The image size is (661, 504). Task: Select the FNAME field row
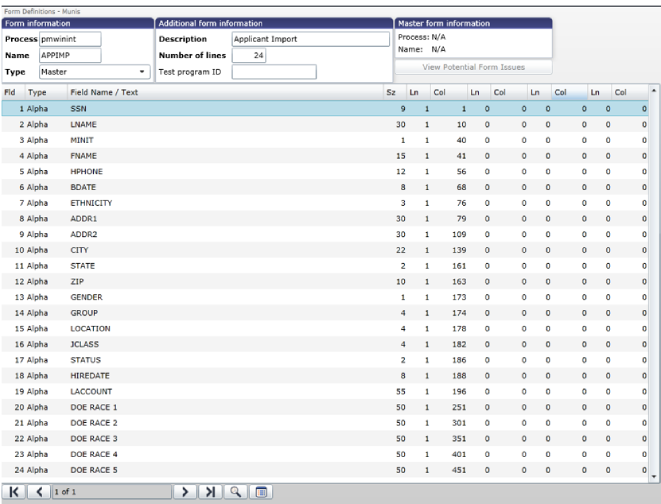pos(325,156)
